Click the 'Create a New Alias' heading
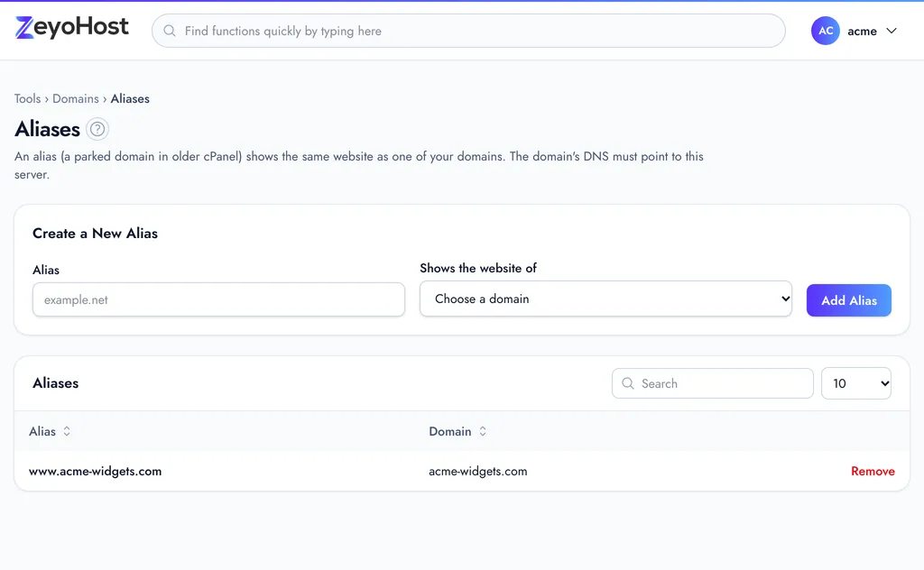Image resolution: width=924 pixels, height=570 pixels. point(96,234)
